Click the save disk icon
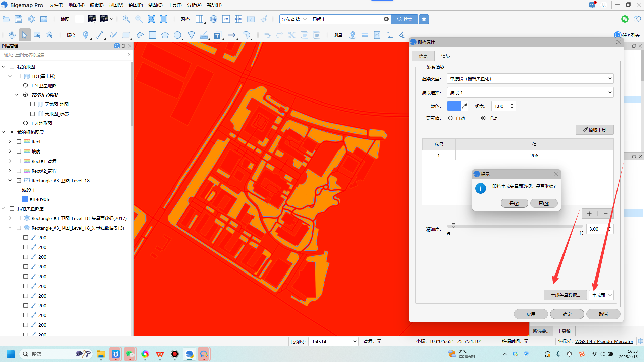 (19, 19)
